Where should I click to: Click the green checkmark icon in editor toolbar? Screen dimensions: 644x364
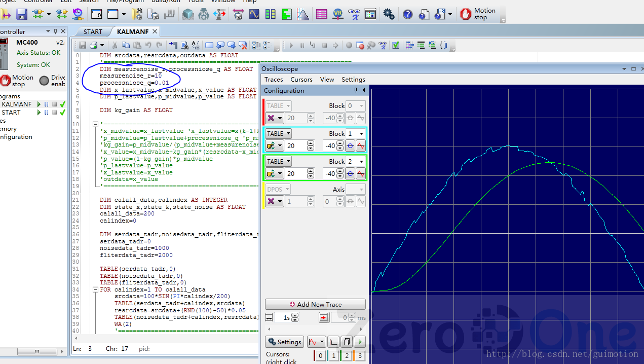396,45
